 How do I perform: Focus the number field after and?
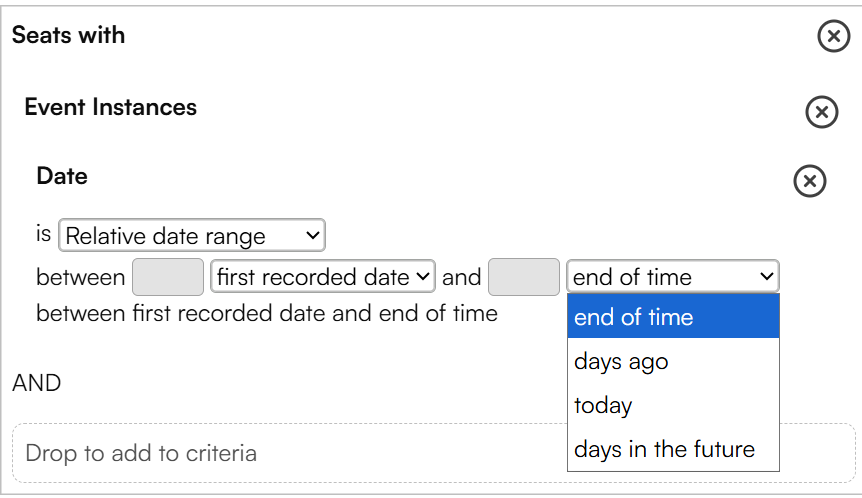pyautogui.click(x=523, y=277)
